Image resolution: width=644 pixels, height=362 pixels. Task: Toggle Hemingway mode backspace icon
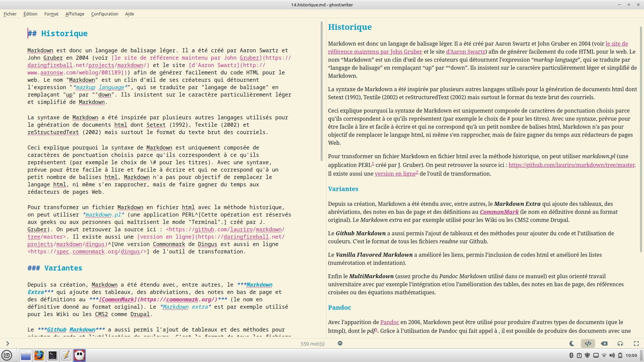(604, 344)
